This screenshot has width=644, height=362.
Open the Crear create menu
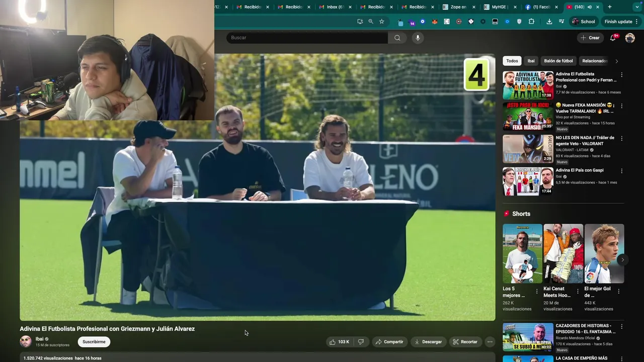point(590,38)
